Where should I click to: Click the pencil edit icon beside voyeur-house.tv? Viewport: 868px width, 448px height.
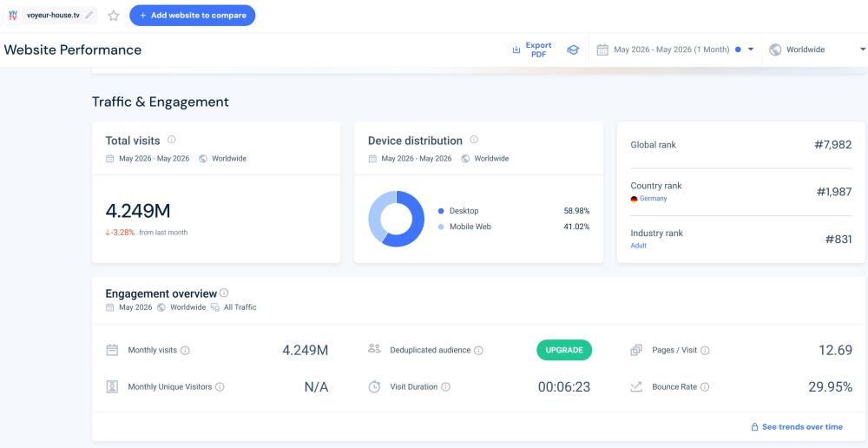(89, 15)
